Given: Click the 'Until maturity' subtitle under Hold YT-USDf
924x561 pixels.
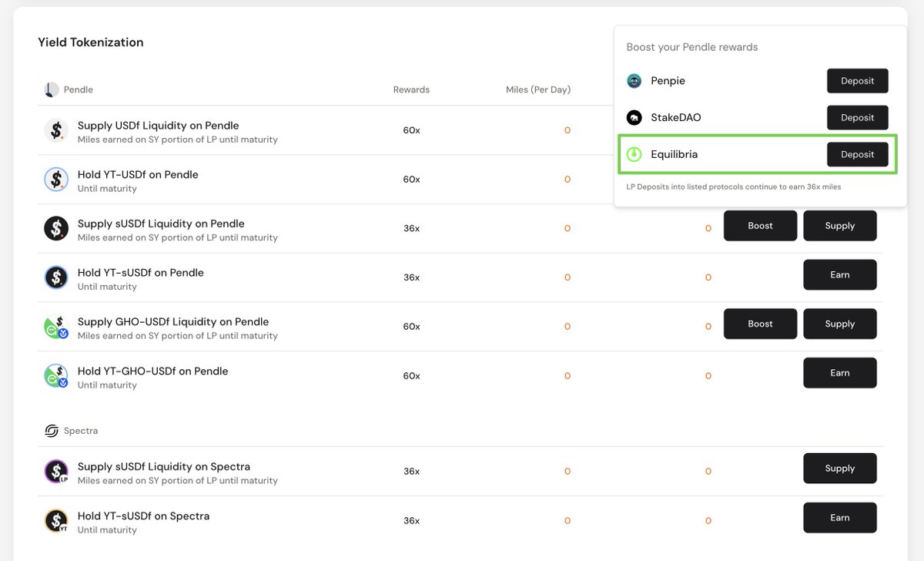Looking at the screenshot, I should (107, 189).
